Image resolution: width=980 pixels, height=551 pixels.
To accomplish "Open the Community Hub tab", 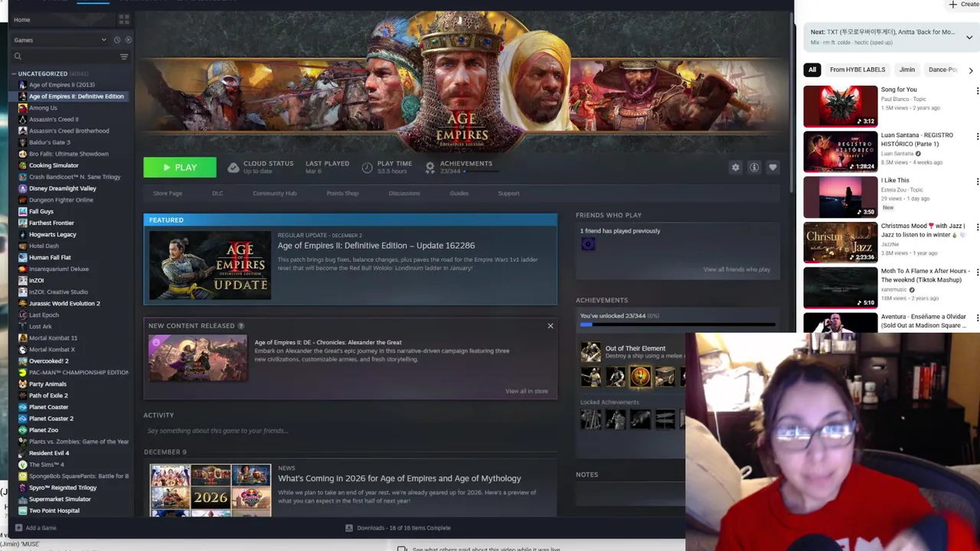I will (x=274, y=194).
